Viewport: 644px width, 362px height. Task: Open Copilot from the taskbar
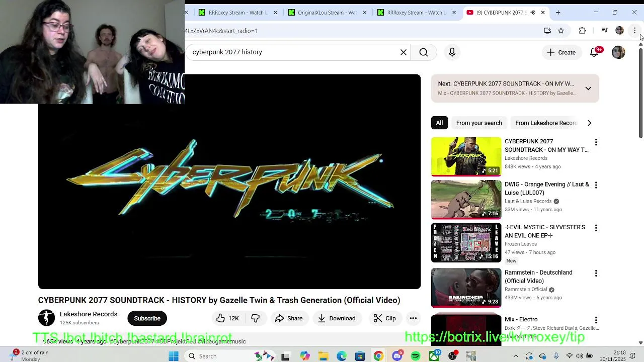[305, 356]
